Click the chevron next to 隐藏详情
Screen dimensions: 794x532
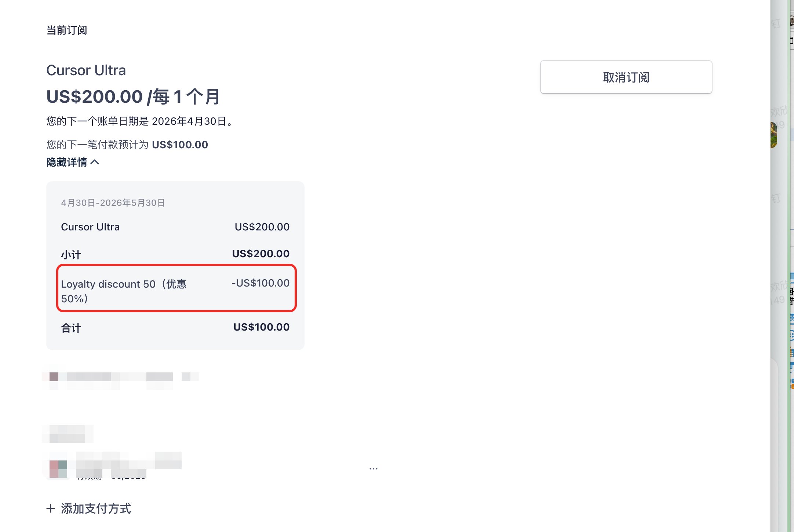[x=95, y=162]
